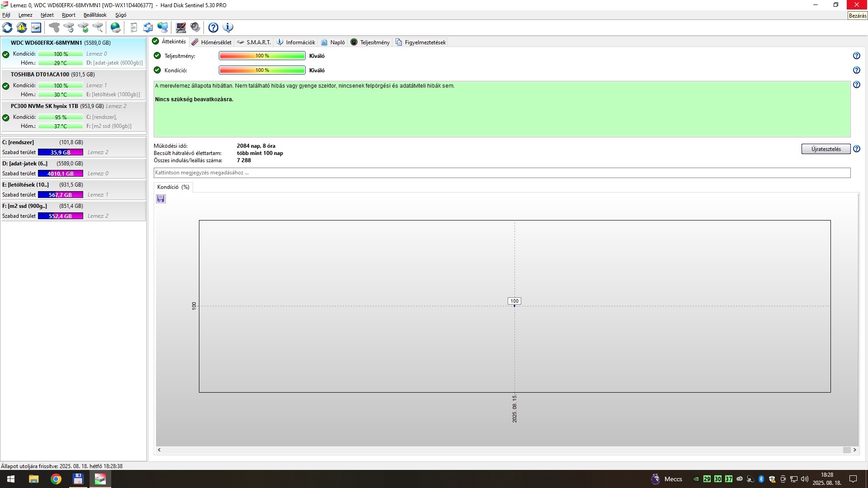Screen dimensions: 868x488
Task: Click the chart's right scroll arrow
Action: pyautogui.click(x=854, y=450)
